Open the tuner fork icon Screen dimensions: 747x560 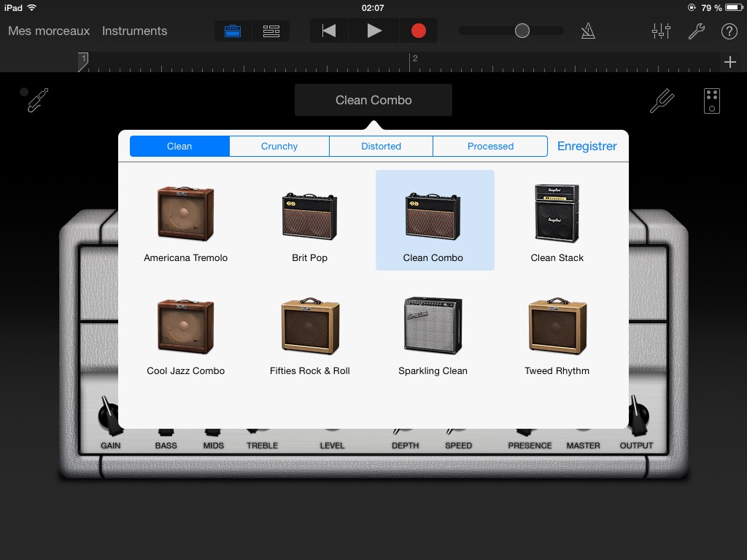662,101
